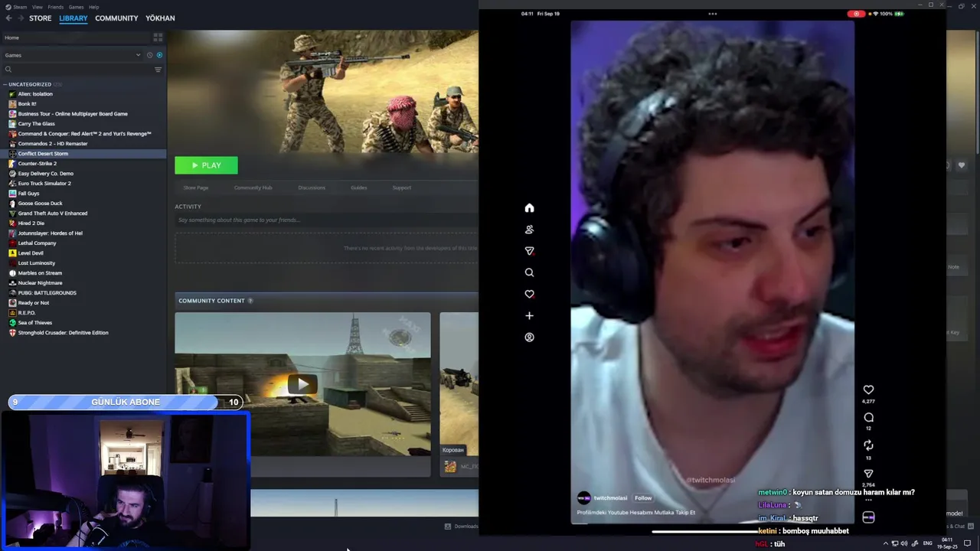Show hidden system tray icons chevron
This screenshot has height=551, width=980.
click(886, 543)
